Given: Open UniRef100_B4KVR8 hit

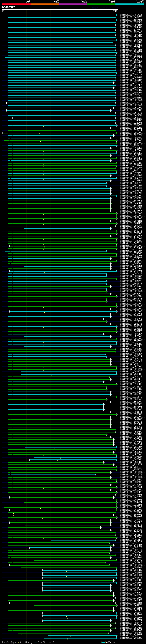Looking at the screenshot, I should [131, 206].
